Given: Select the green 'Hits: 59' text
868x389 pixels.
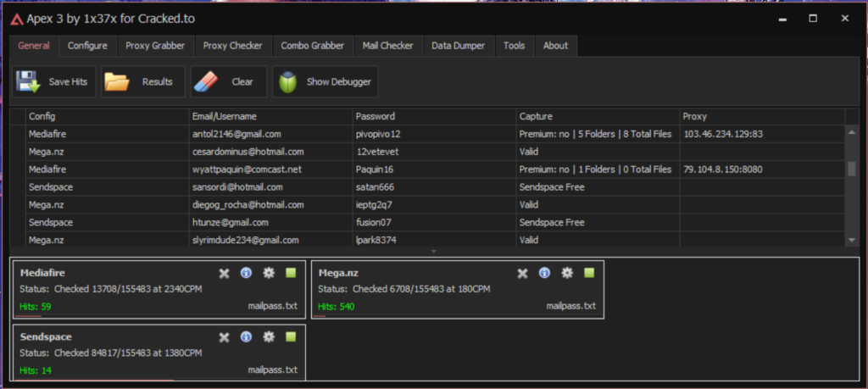Looking at the screenshot, I should pos(36,307).
